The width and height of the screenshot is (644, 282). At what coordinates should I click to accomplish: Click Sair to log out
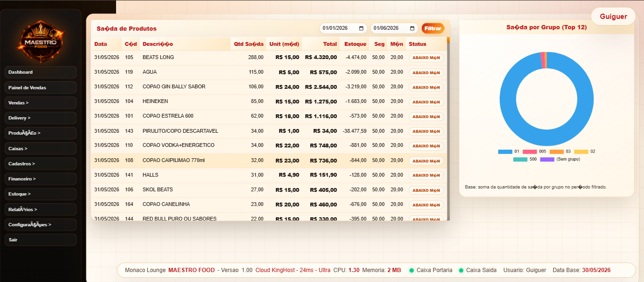[41, 240]
